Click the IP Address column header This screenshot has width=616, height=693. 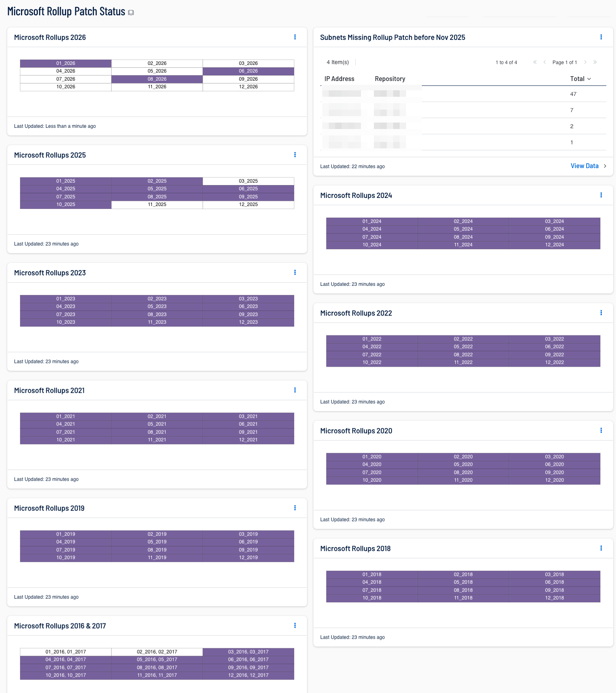[x=339, y=79]
